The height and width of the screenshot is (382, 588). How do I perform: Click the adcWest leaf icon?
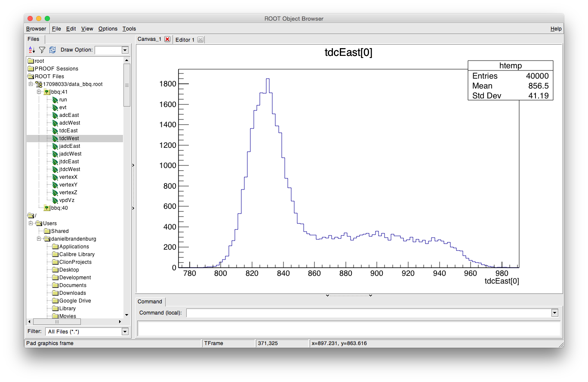pyautogui.click(x=55, y=123)
